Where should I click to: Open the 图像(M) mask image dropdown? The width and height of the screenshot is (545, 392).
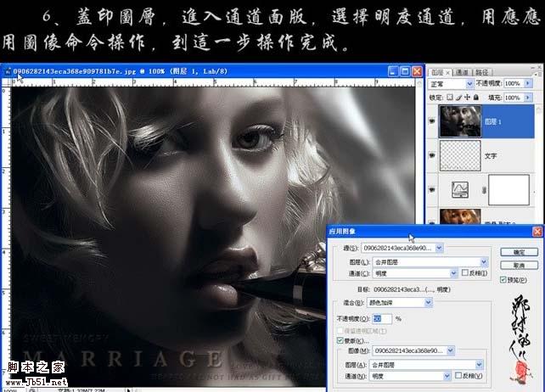pos(451,350)
